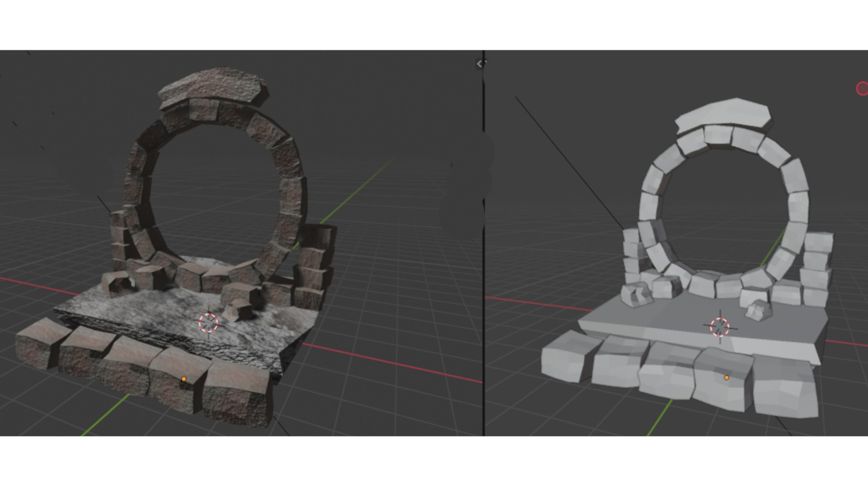The height and width of the screenshot is (488, 868).
Task: Expand the sidebar using the small arrow tab
Action: 480,64
